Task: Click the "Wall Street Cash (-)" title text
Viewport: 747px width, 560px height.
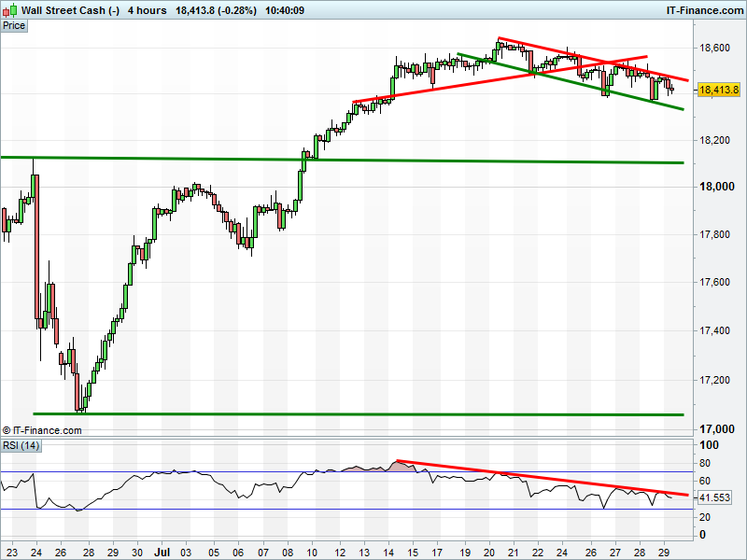Action: coord(71,10)
